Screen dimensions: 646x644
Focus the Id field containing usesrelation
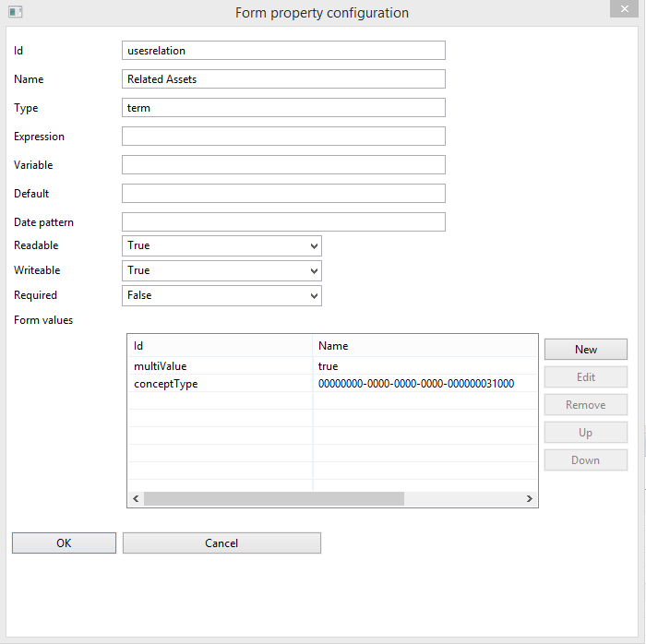(283, 50)
